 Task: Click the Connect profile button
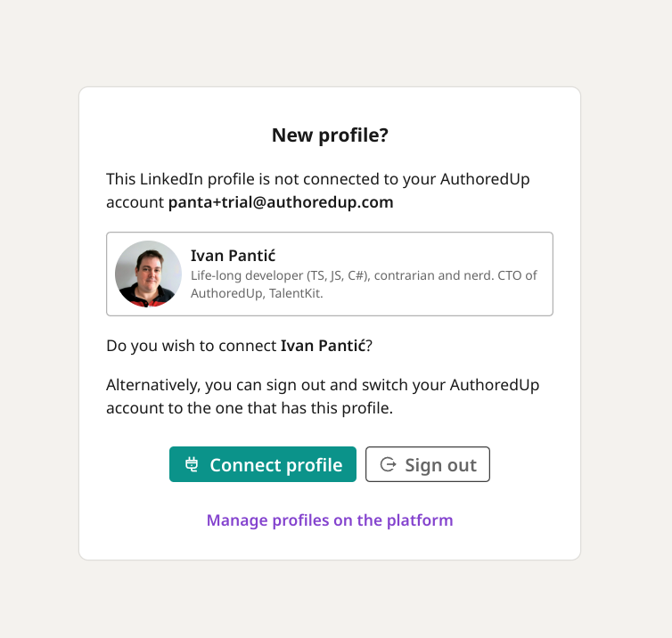tap(263, 464)
